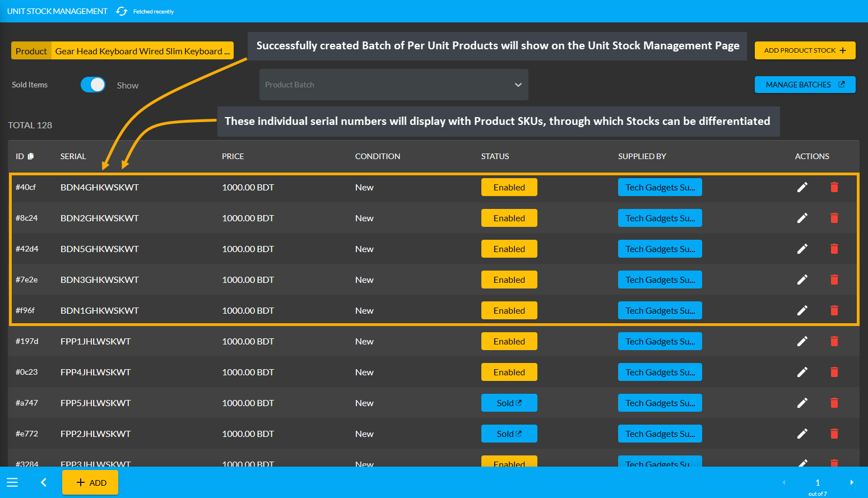The height and width of the screenshot is (498, 868).
Task: Click Enabled status for FPP1JHLWSKWT
Action: click(509, 341)
